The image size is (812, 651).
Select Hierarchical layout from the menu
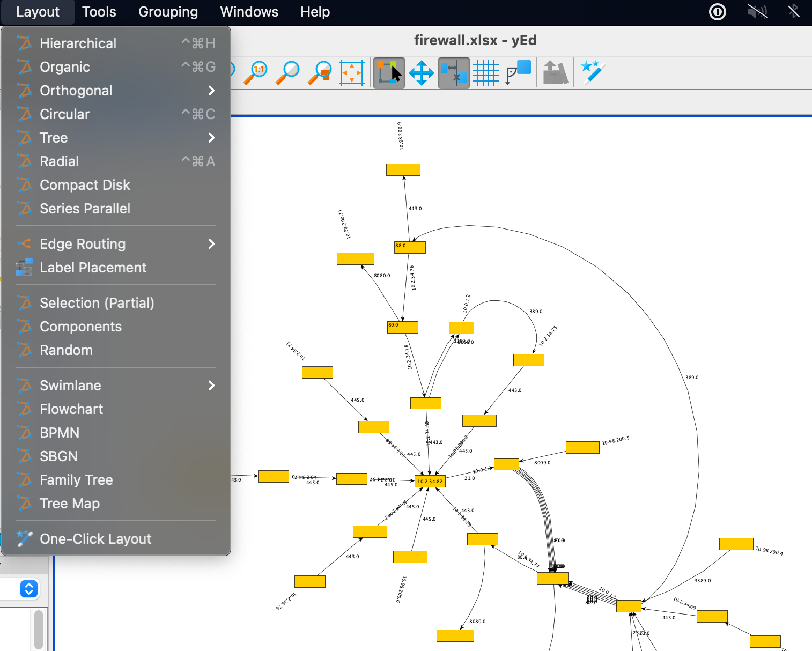point(78,43)
